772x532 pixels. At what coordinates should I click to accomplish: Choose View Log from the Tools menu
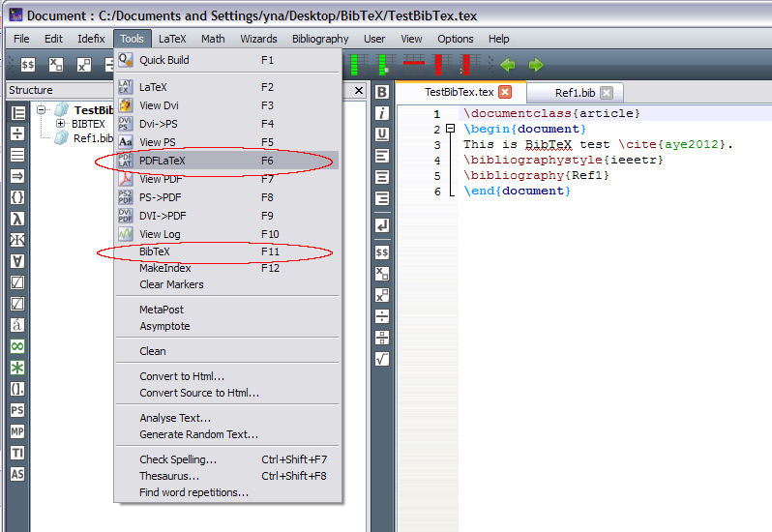pyautogui.click(x=227, y=234)
